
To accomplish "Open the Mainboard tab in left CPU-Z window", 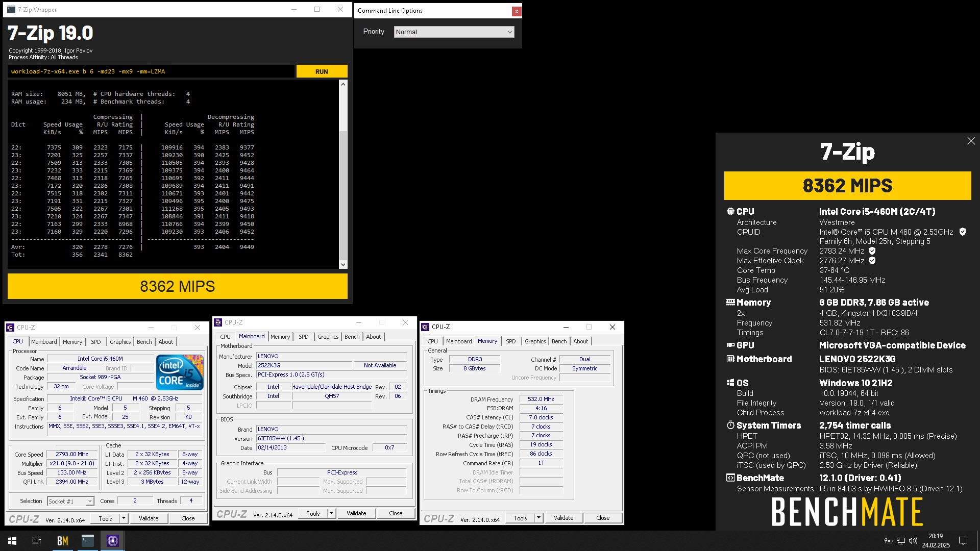I will point(44,342).
